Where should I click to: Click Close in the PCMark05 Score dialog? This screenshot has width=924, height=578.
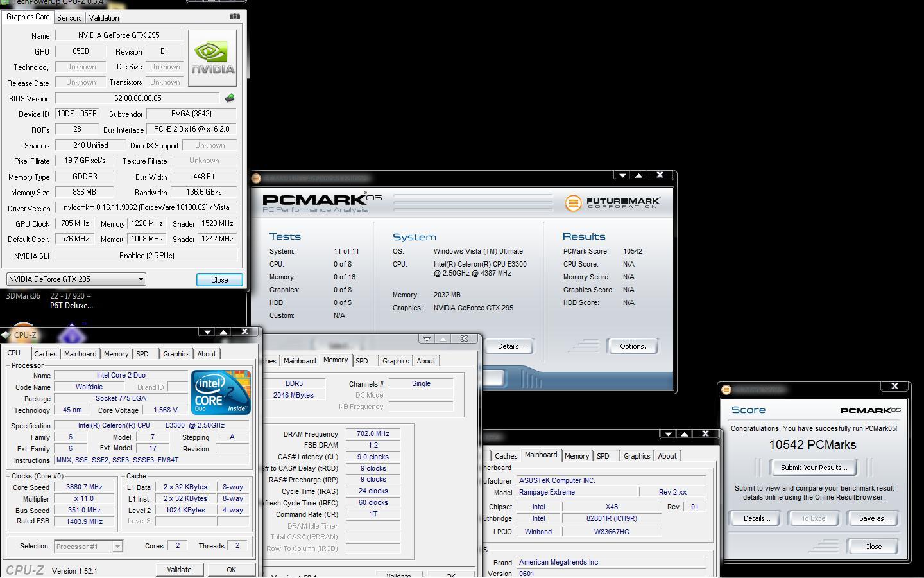(x=873, y=547)
